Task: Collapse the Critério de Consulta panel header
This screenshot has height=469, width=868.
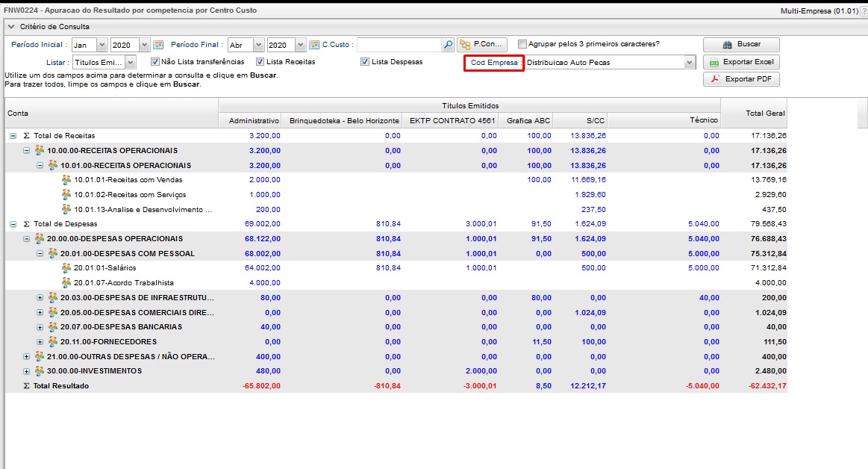Action: point(11,27)
